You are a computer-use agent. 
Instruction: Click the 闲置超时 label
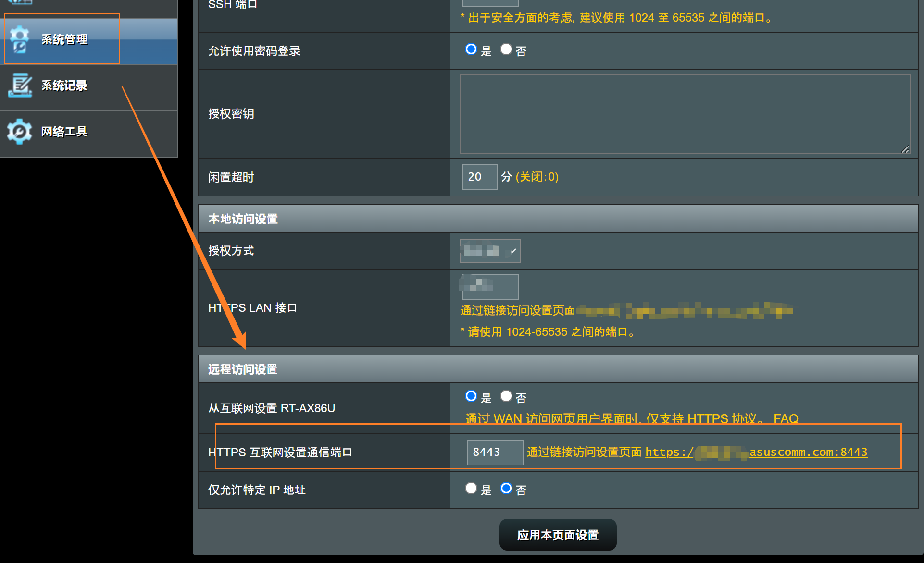(x=231, y=177)
